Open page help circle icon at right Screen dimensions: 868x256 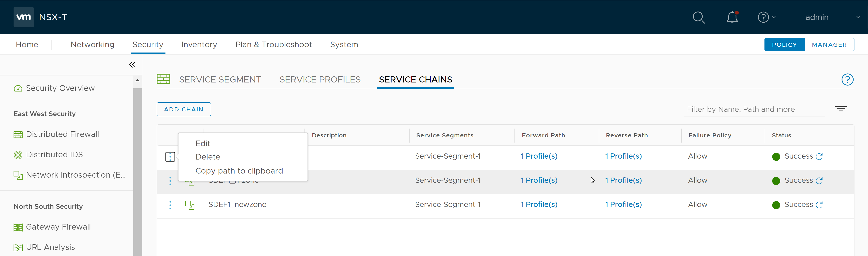pyautogui.click(x=847, y=80)
